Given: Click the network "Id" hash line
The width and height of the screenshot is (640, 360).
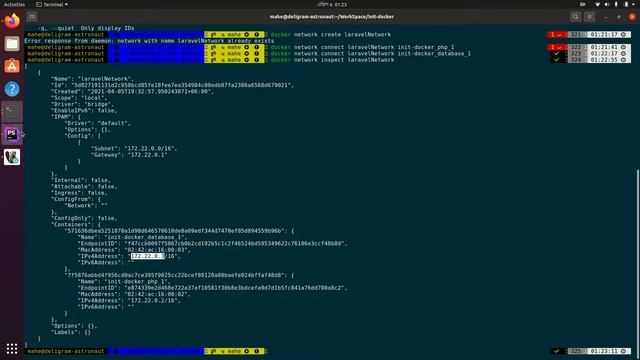Looking at the screenshot, I should click(x=172, y=85).
